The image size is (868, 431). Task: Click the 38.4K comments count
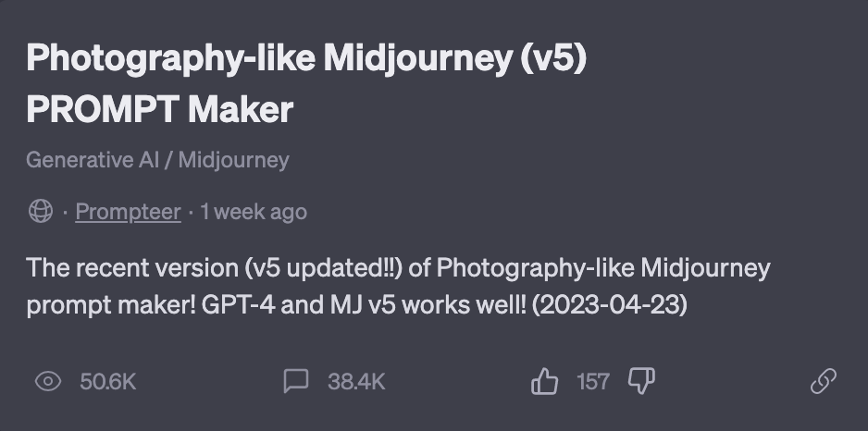click(355, 381)
